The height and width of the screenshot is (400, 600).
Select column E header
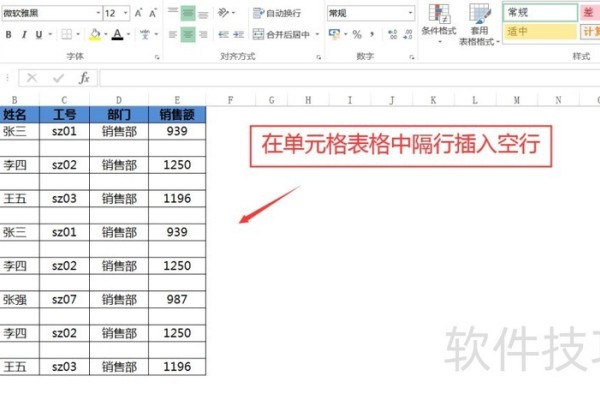point(177,100)
